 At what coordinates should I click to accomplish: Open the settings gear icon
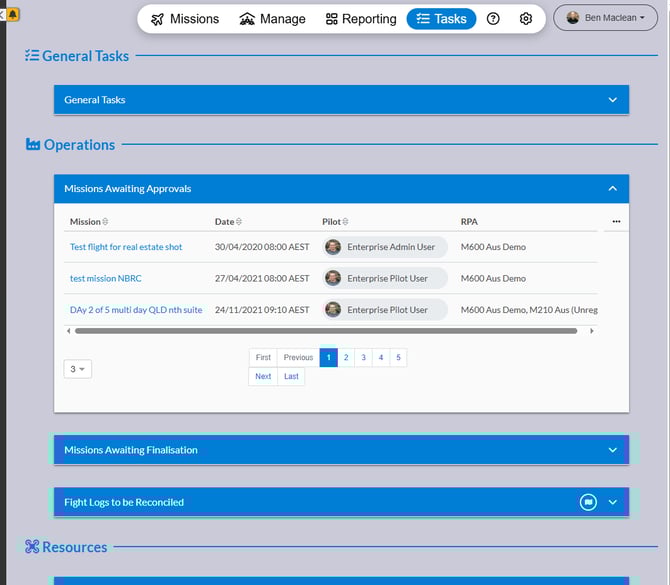526,19
